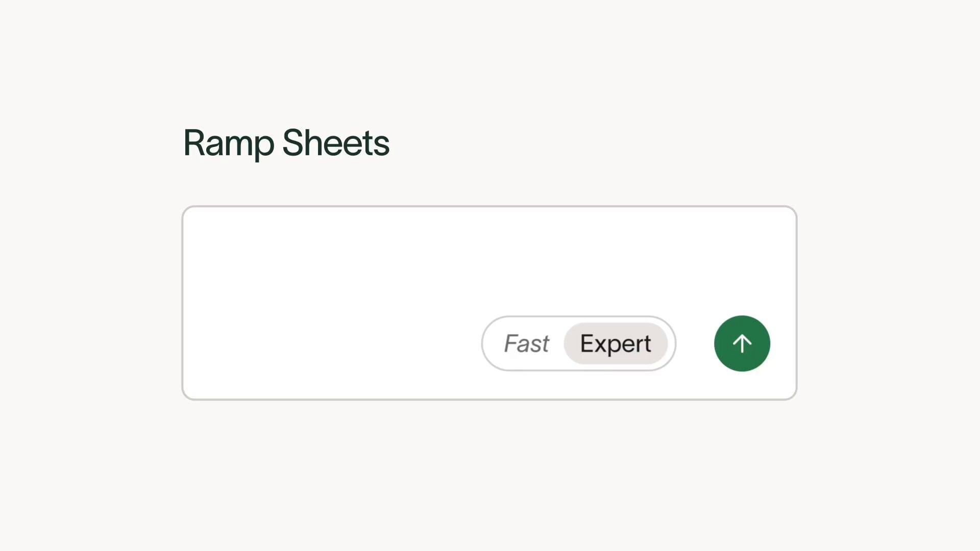This screenshot has height=551, width=980.
Task: Hit the send arrow in the prompt box
Action: point(742,343)
